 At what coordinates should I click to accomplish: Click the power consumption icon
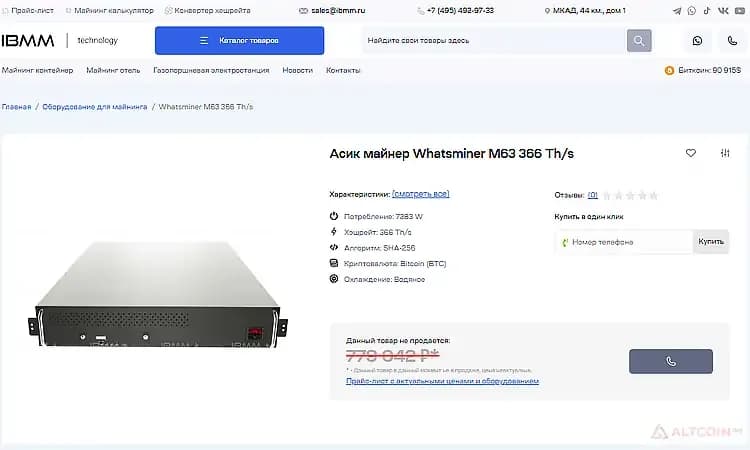click(x=334, y=216)
